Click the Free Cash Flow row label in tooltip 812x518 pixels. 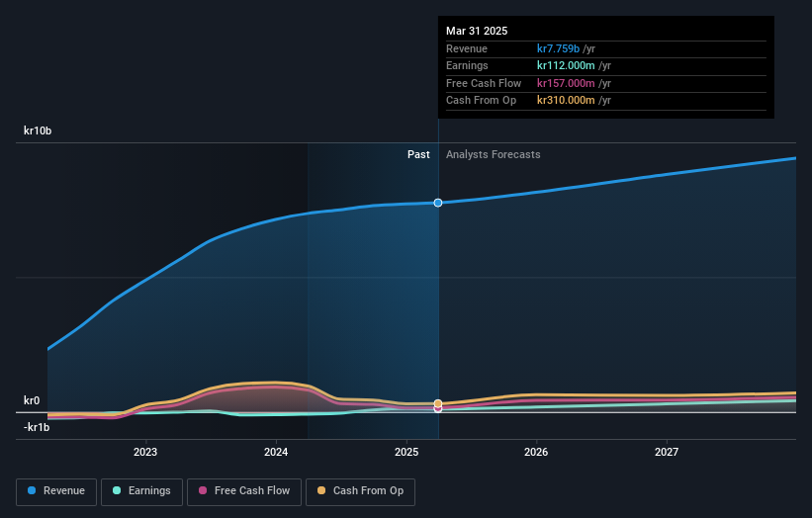(484, 83)
